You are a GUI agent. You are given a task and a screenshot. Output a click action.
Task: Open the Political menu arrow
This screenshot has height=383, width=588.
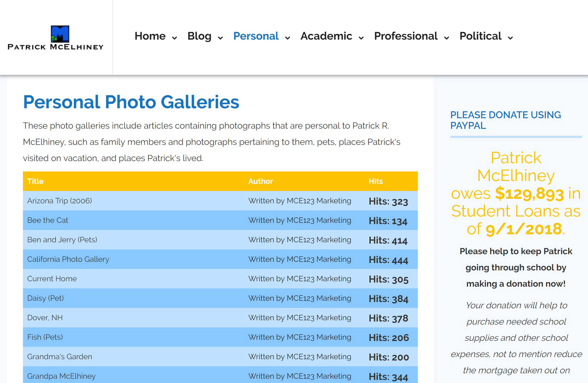pyautogui.click(x=510, y=38)
